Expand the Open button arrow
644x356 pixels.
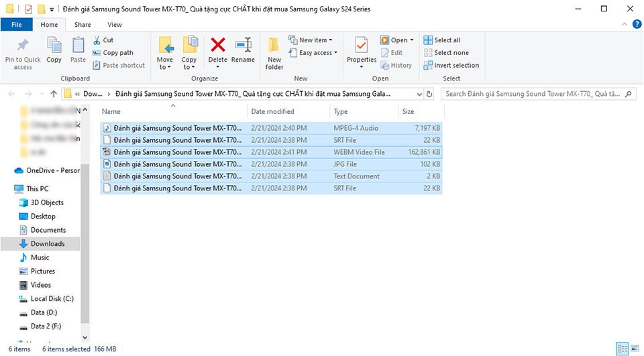tap(412, 40)
